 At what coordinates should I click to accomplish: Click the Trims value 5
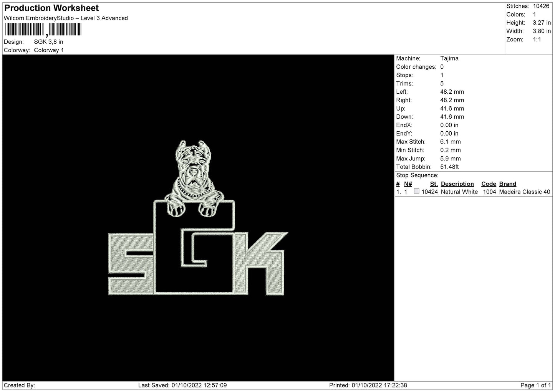pos(442,83)
